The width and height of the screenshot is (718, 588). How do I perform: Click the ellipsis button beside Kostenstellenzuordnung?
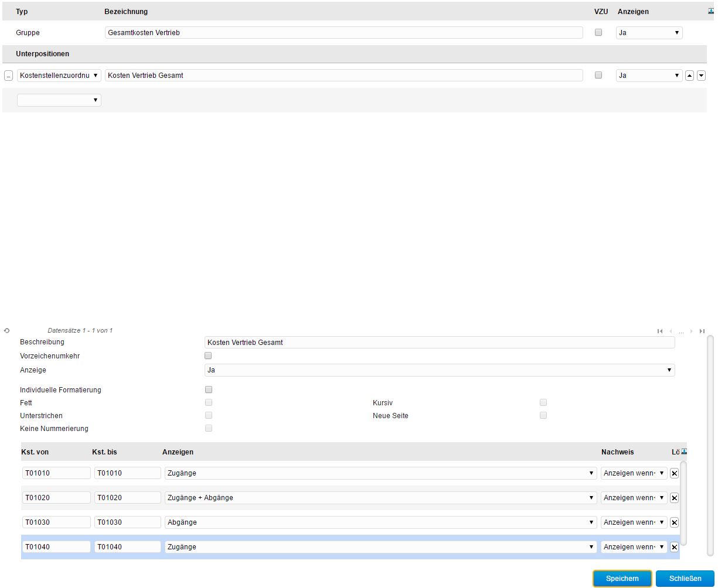point(8,76)
